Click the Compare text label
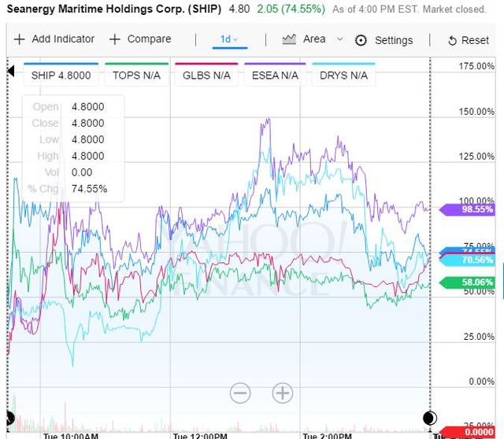 tap(149, 39)
